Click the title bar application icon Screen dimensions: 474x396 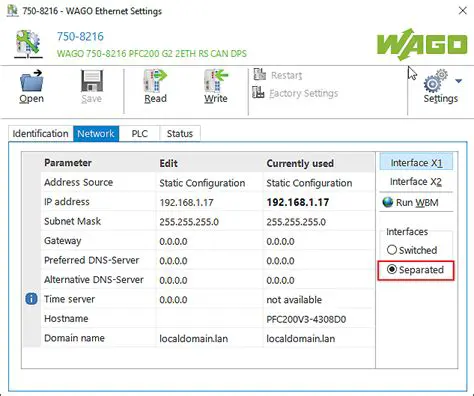[12, 10]
